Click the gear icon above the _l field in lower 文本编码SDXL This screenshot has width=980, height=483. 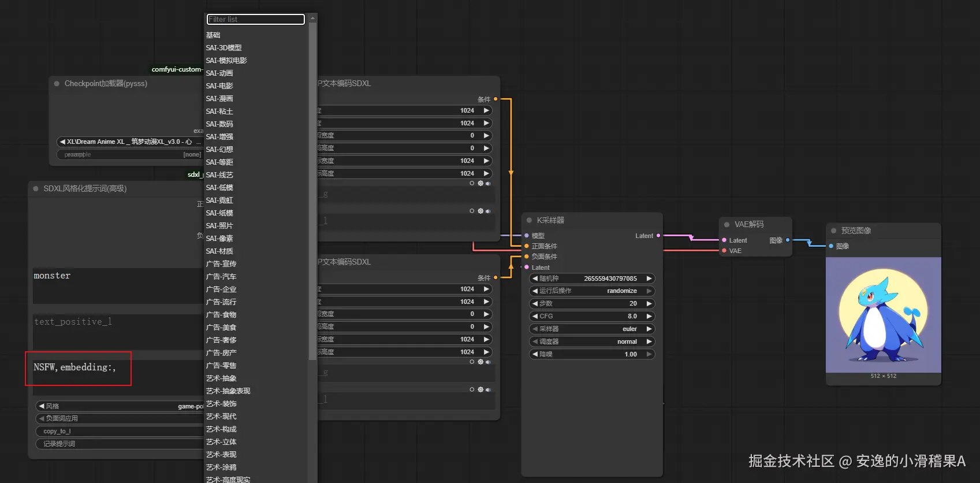tap(480, 389)
